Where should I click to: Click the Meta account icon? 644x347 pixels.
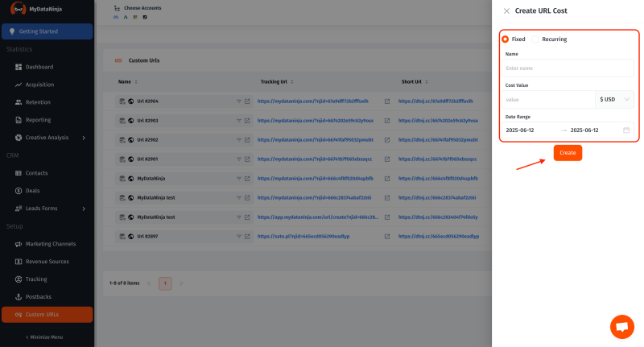pos(116,17)
